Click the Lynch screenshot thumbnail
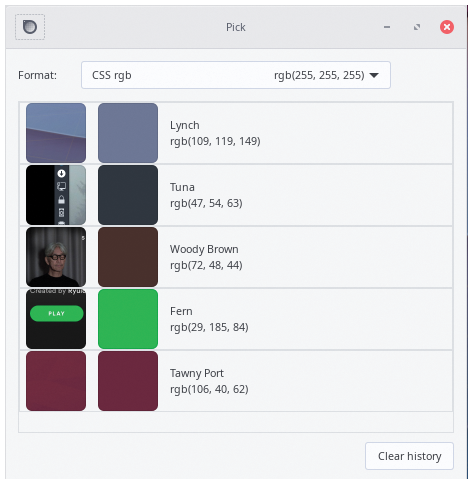This screenshot has width=473, height=484. click(56, 133)
